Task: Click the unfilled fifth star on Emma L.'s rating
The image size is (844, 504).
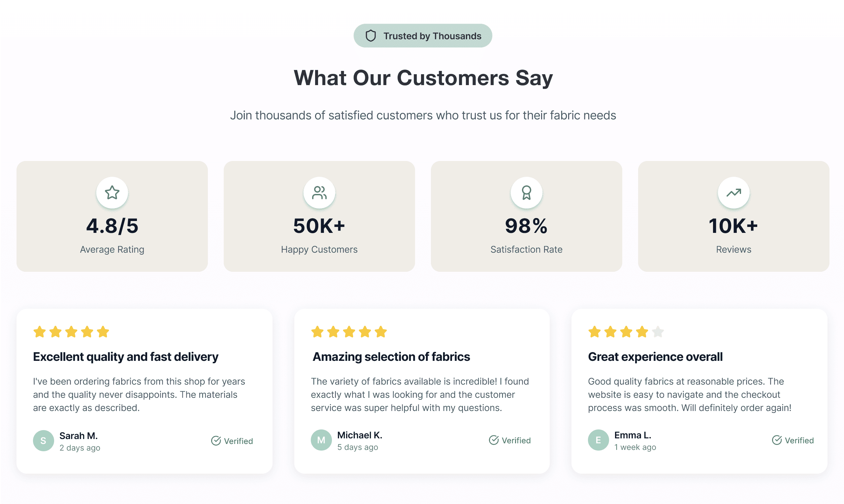Action: tap(658, 332)
